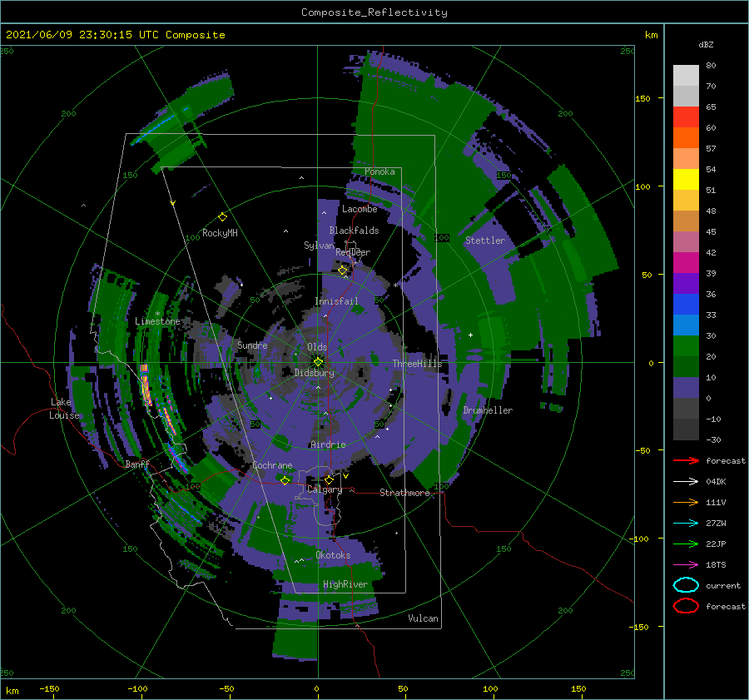This screenshot has height=700, width=749.
Task: Click the bright green 30-20 dBZ swatch
Action: [686, 346]
